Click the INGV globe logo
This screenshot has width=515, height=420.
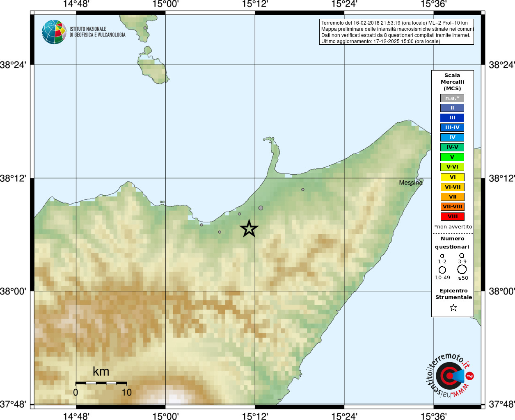54,32
